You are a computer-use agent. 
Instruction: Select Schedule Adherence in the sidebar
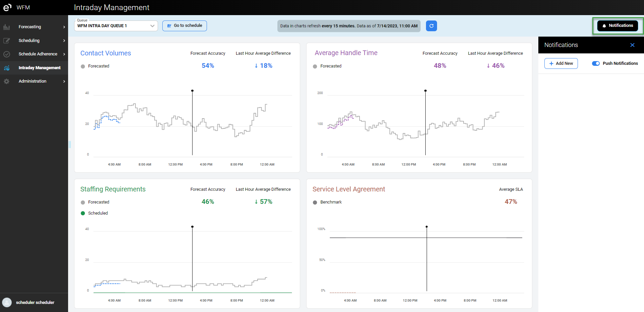click(38, 54)
